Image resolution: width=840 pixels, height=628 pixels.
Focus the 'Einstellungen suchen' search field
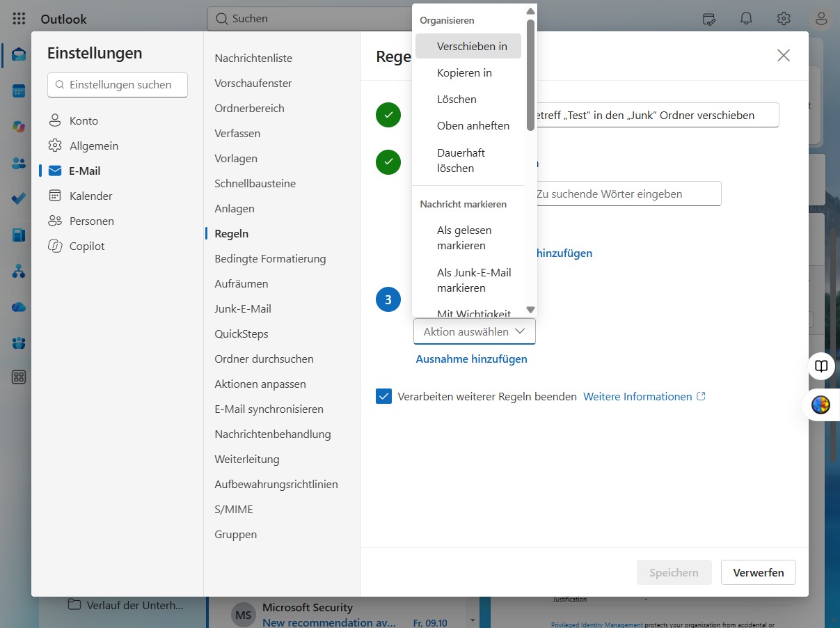click(118, 84)
